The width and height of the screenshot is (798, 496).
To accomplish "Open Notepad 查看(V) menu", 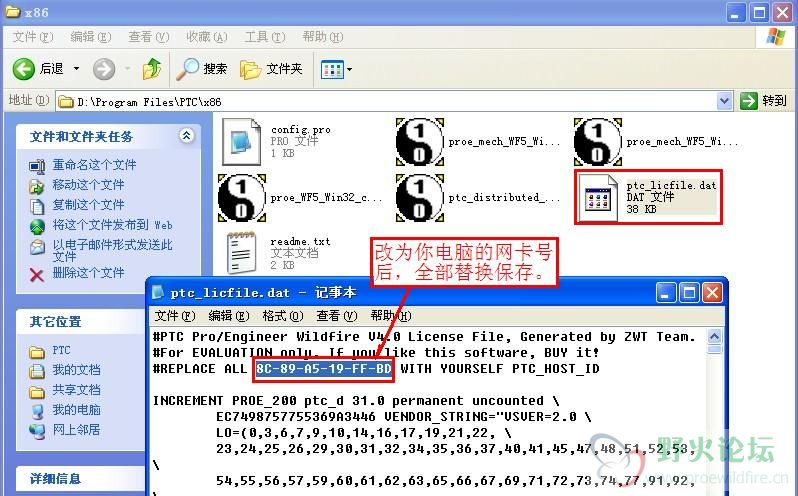I will click(336, 316).
